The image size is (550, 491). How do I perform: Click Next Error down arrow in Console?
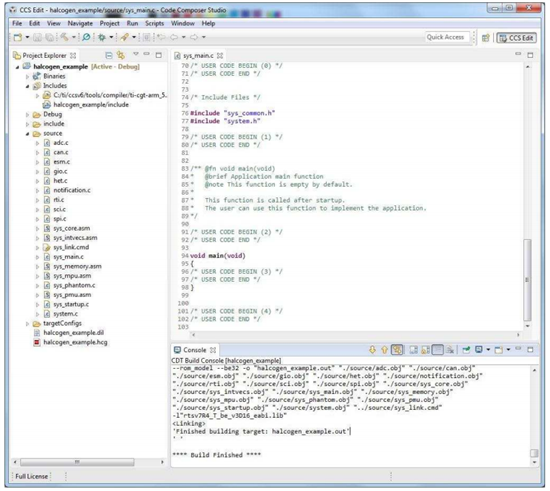point(373,350)
